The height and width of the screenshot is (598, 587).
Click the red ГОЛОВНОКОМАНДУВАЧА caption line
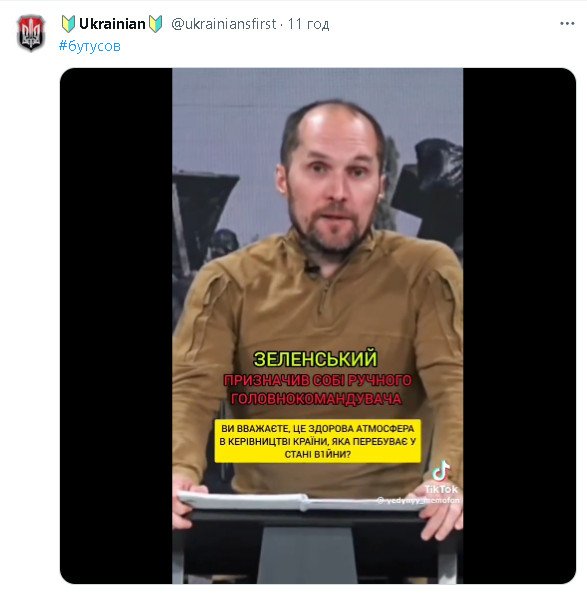pyautogui.click(x=316, y=399)
